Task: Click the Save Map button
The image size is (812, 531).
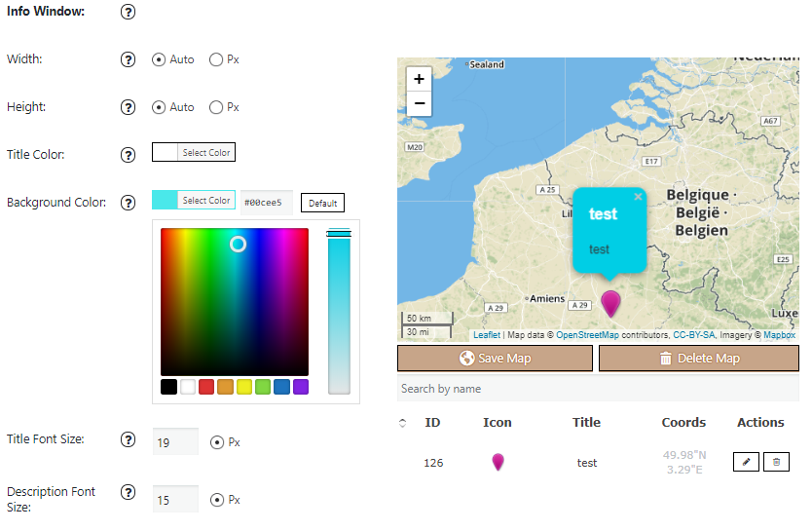Action: [495, 359]
